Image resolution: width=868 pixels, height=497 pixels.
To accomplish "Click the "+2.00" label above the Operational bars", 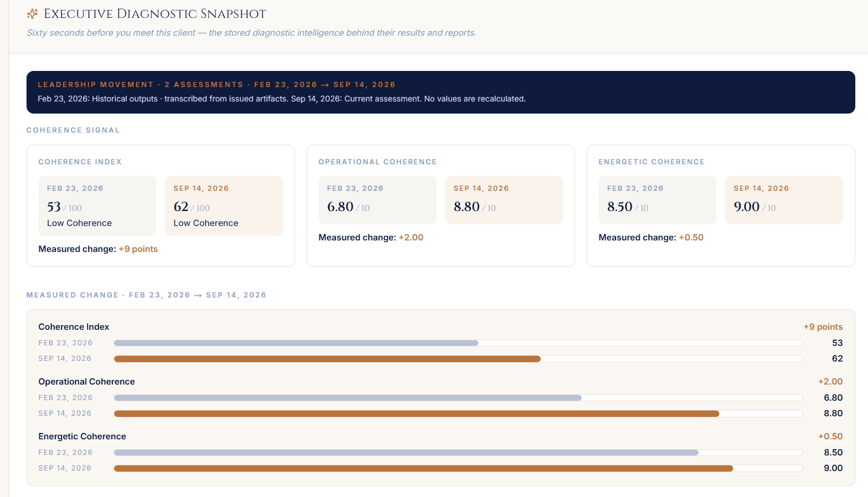I will [x=831, y=382].
